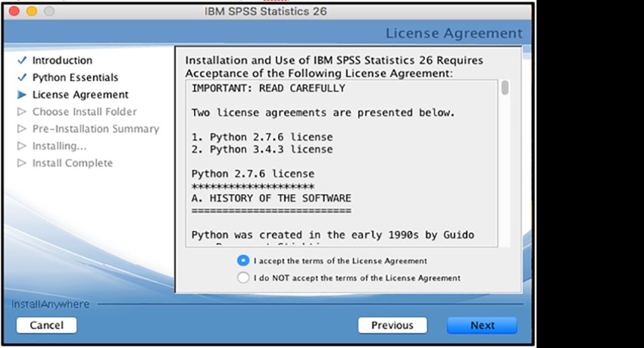644x348 pixels.
Task: Click the 'IBM SPSS Statistics 26' window title
Action: coord(265,11)
